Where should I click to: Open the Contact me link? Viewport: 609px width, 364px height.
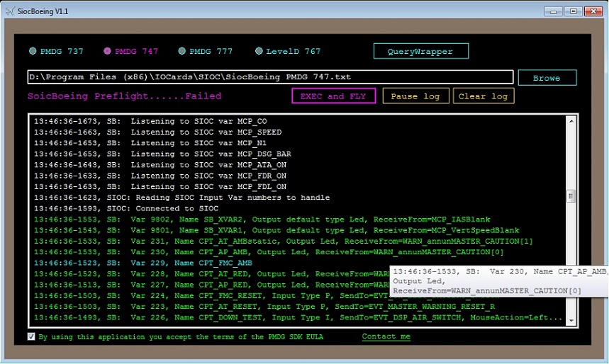[386, 336]
